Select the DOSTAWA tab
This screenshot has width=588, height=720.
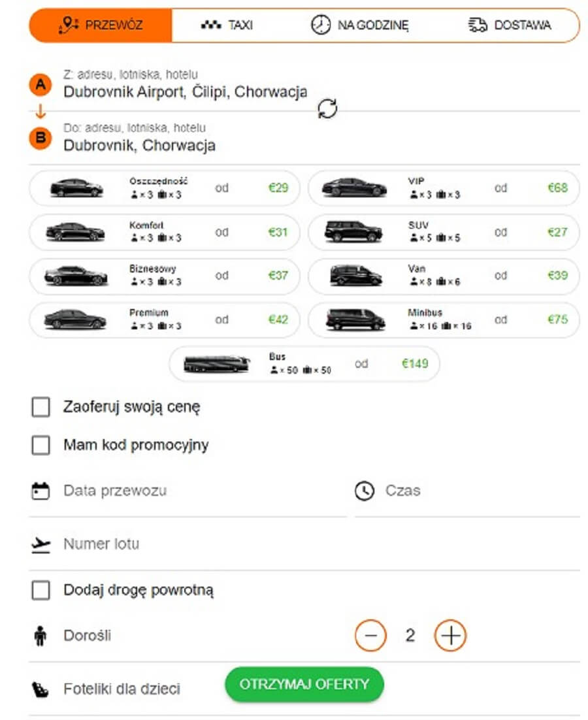click(510, 25)
